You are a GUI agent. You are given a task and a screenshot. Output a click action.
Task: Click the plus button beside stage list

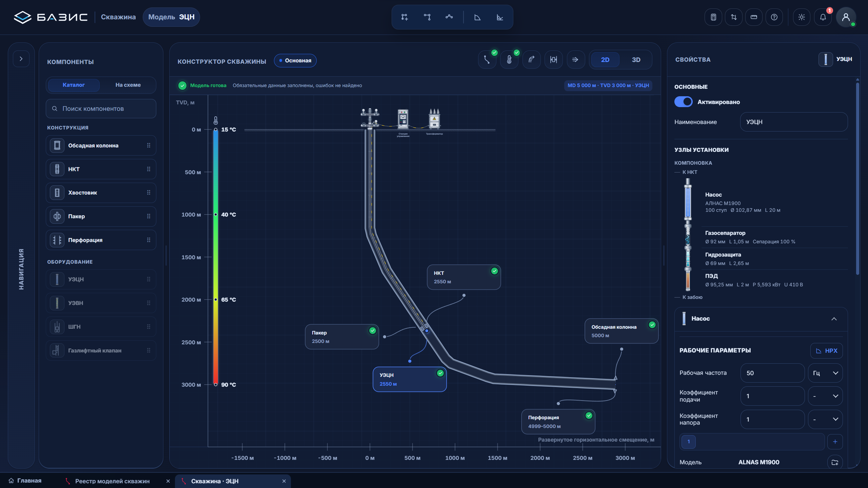click(x=835, y=442)
